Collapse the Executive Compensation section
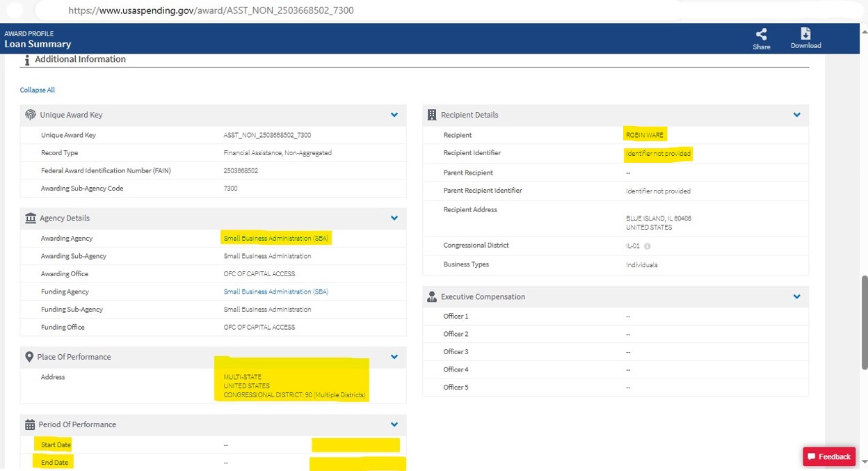The image size is (868, 471). tap(797, 297)
